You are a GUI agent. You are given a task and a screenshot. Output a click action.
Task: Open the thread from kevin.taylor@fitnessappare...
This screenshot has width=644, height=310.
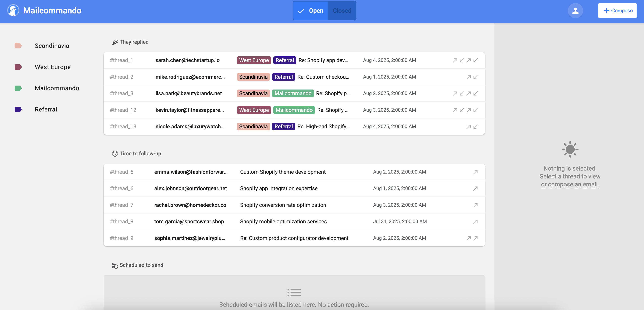(294, 110)
